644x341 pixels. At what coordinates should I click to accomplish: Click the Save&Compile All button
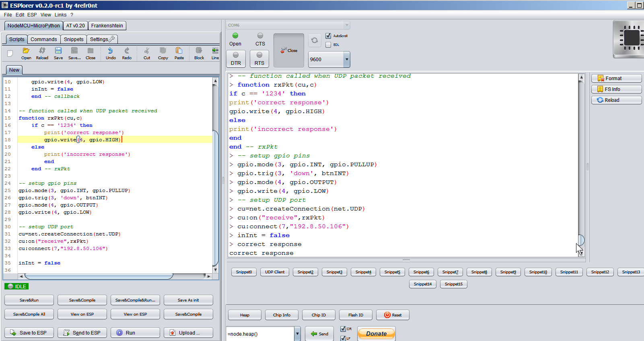click(x=29, y=314)
